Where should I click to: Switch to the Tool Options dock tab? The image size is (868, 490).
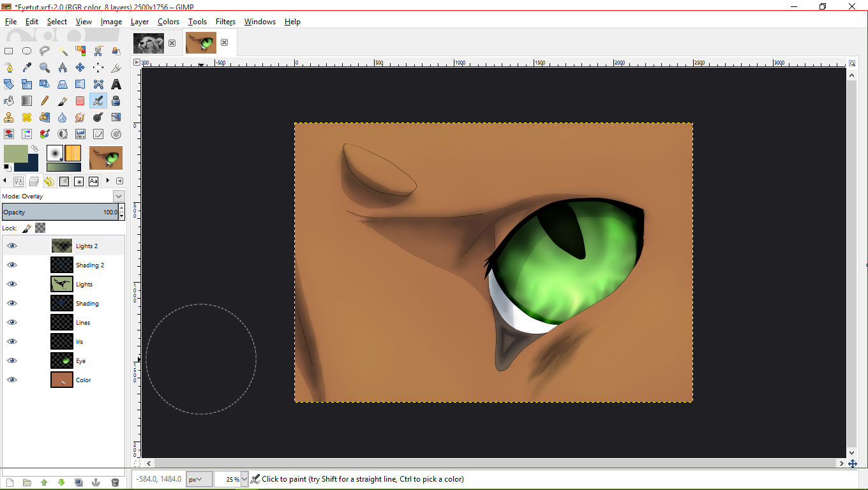coord(19,181)
